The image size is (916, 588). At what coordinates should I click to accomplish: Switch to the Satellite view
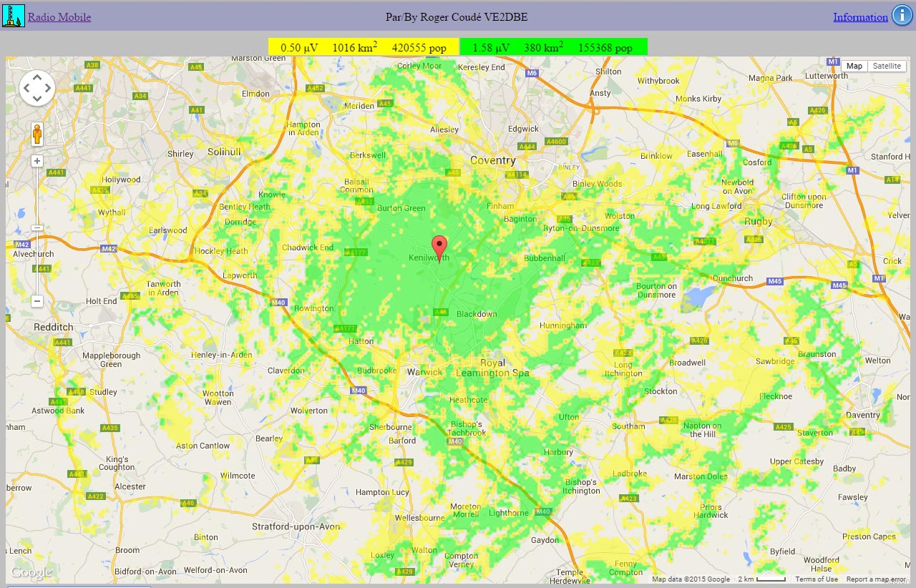[887, 66]
